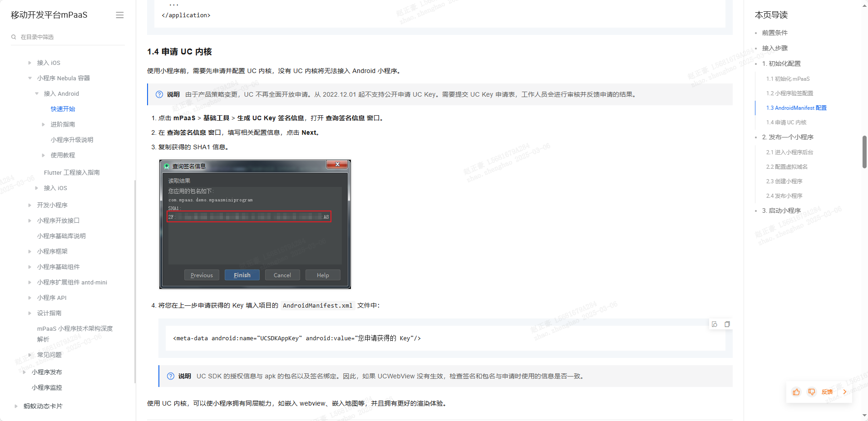Expand 小程序发布 section
The image size is (868, 421).
click(x=24, y=372)
